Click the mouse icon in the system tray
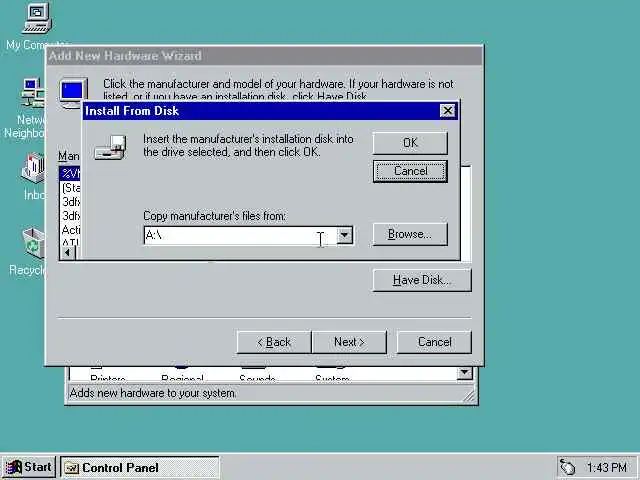 pyautogui.click(x=567, y=467)
